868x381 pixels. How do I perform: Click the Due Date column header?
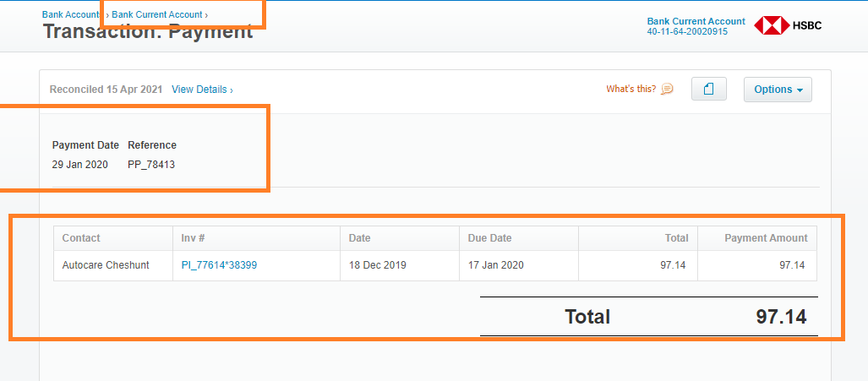click(489, 238)
